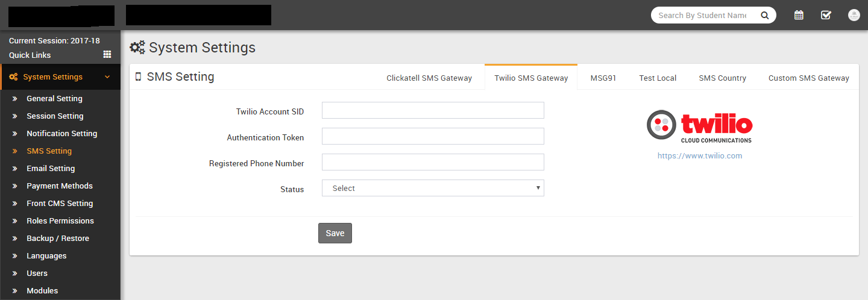
Task: Click the search magnifier icon
Action: point(764,16)
